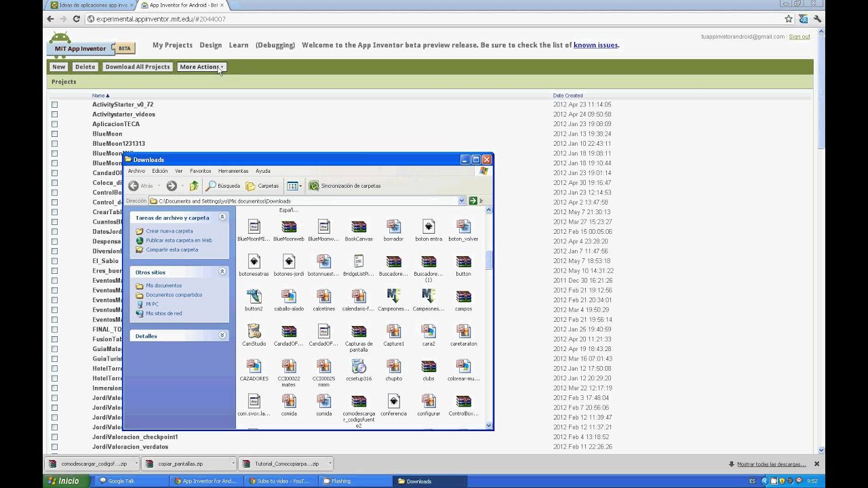Select the CAZADORES file icon

(254, 367)
